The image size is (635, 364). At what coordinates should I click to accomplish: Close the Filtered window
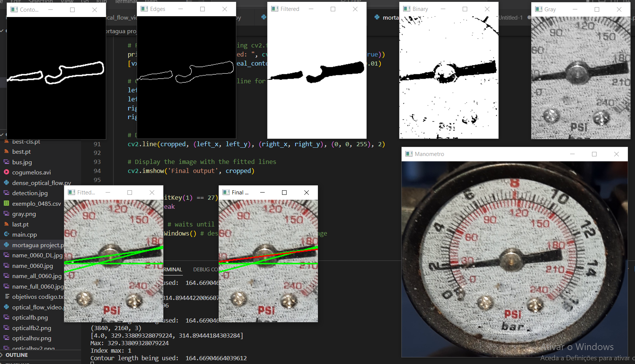pos(355,9)
